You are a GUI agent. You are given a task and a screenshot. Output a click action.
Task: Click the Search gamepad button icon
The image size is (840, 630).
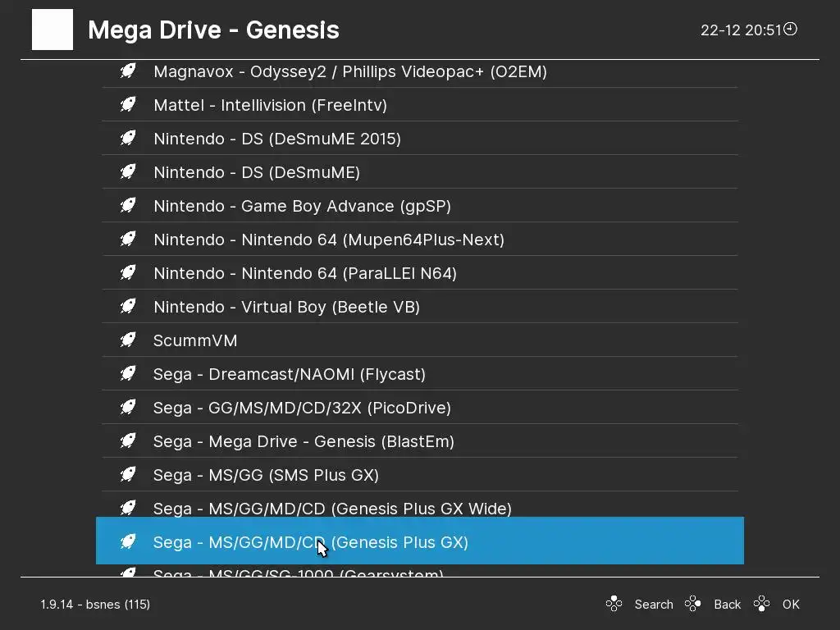pos(614,604)
